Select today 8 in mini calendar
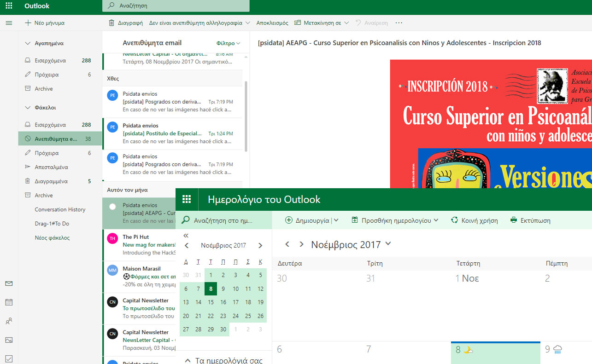The height and width of the screenshot is (364, 592). tap(211, 289)
